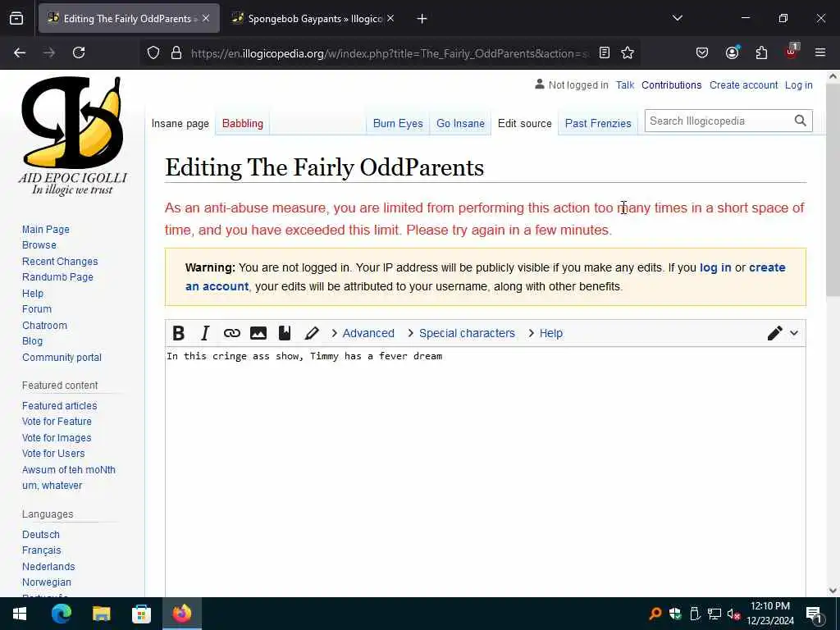Expand the Special characters section

pyautogui.click(x=461, y=333)
